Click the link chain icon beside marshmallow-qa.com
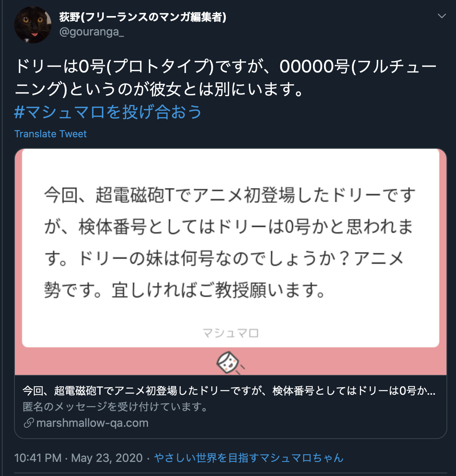Image resolution: width=456 pixels, height=476 pixels. (29, 423)
